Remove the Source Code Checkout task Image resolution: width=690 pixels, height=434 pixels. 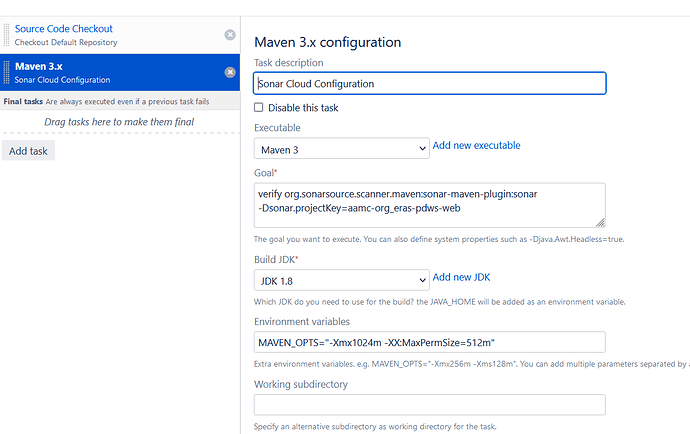230,35
